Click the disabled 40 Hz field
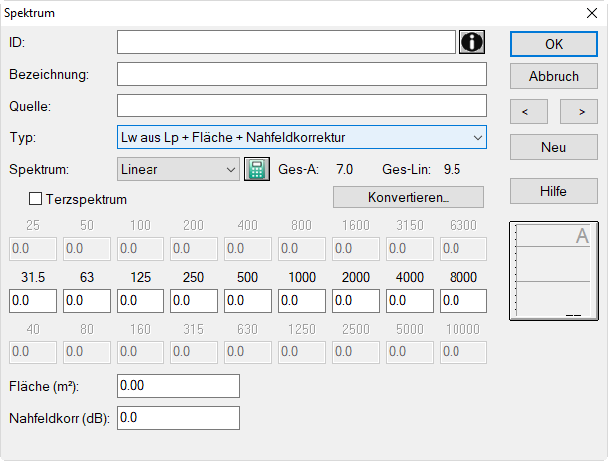Screen dimensions: 608x461 33,352
